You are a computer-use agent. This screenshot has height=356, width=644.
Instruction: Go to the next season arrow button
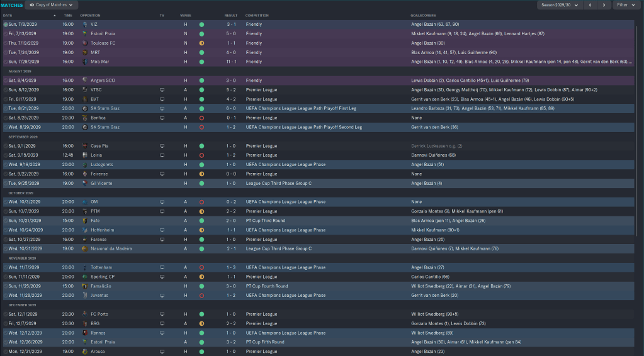tap(604, 5)
